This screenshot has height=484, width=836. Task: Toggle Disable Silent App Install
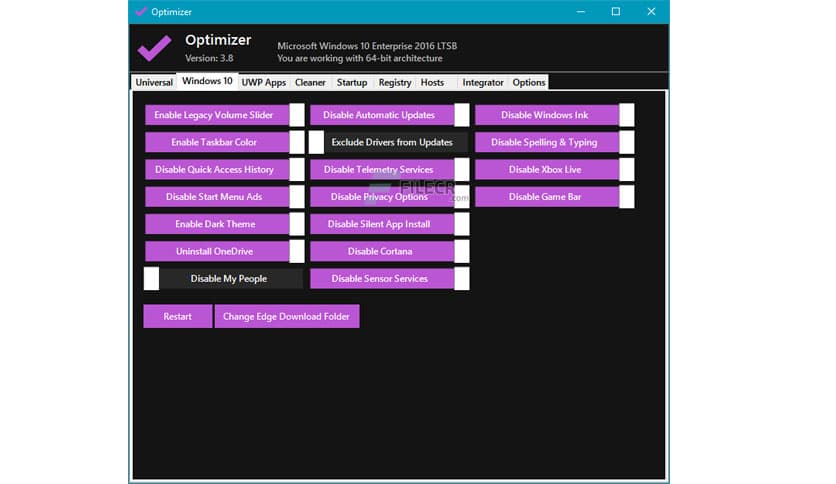pos(389,224)
